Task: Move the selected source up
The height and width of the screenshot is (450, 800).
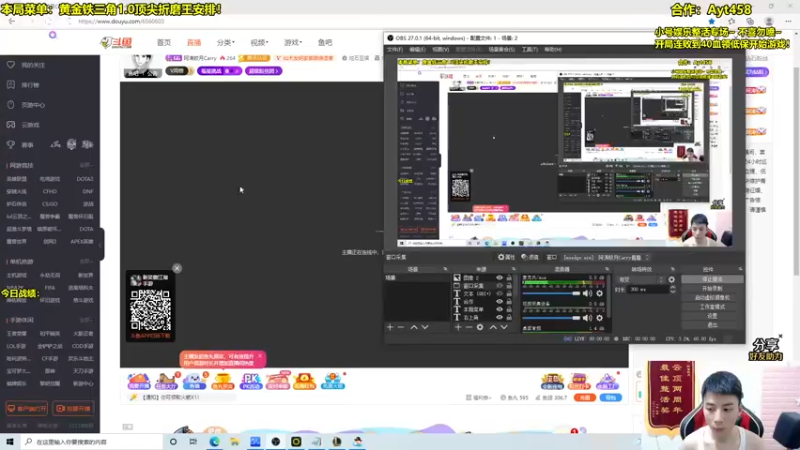Action: click(x=493, y=327)
